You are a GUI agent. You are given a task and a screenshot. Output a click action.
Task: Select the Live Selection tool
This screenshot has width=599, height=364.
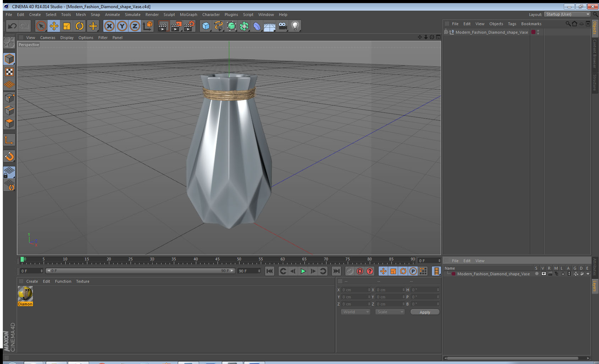(x=41, y=26)
